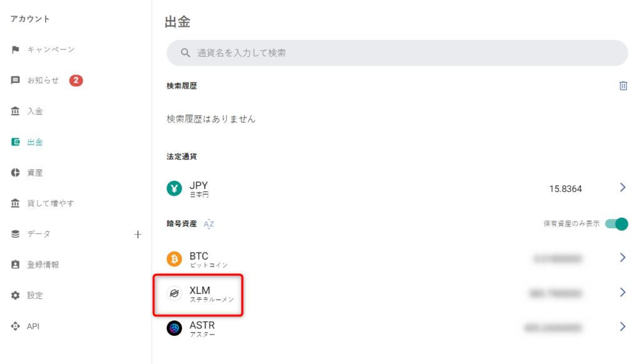Toggle the 保有資産のみ表示 switch
This screenshot has height=364, width=641.
(x=617, y=224)
